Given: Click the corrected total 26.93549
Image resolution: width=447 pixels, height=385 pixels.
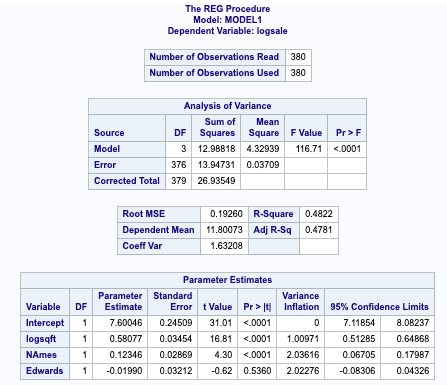Looking at the screenshot, I should (216, 181).
